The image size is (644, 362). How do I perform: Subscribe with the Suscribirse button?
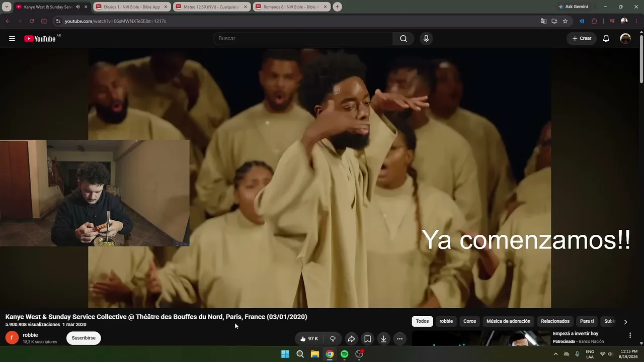(x=84, y=338)
